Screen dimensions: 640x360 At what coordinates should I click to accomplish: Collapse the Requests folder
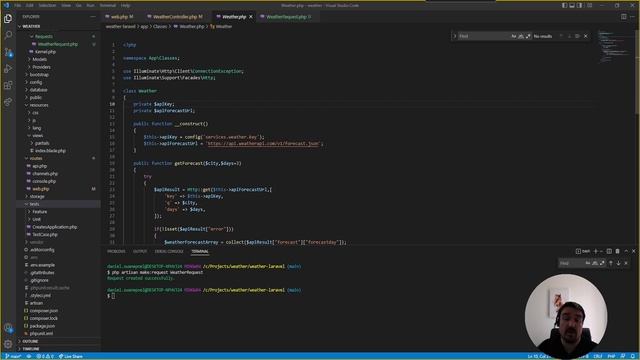[x=59, y=36]
